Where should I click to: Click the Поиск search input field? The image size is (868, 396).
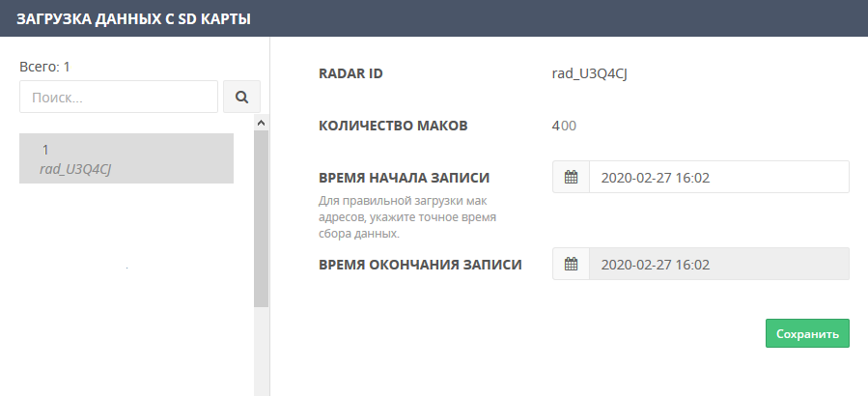coord(119,97)
